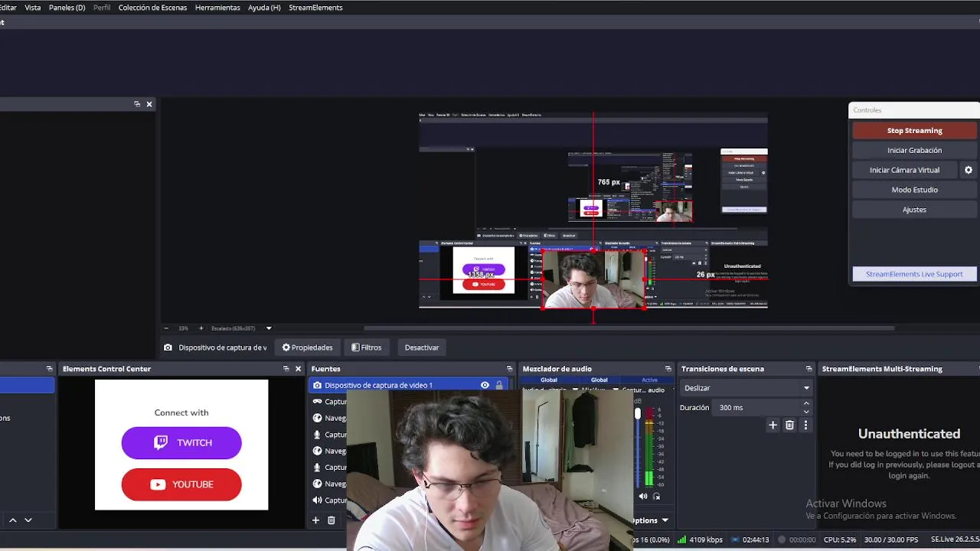The image size is (980, 551).
Task: Click the Stop Streaming button
Action: [x=915, y=131]
